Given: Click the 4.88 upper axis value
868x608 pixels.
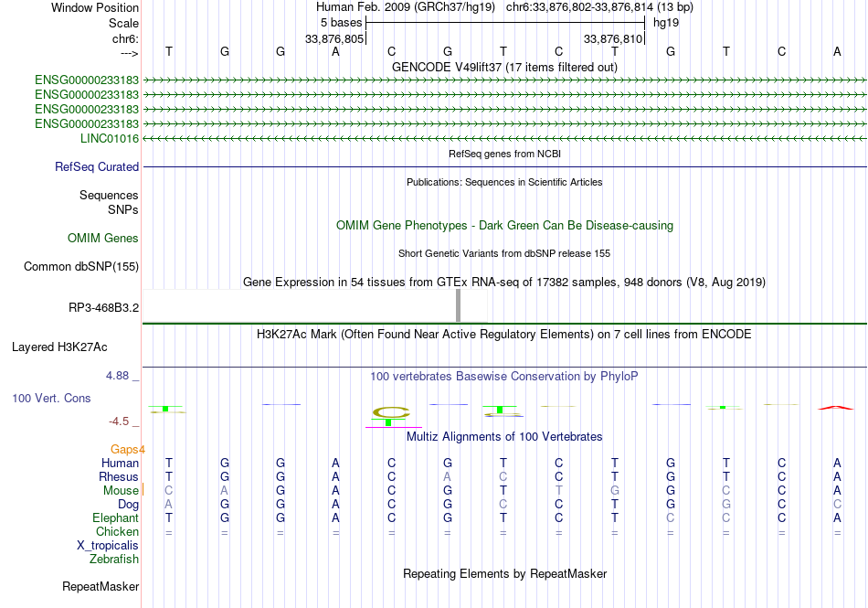Looking at the screenshot, I should point(117,376).
